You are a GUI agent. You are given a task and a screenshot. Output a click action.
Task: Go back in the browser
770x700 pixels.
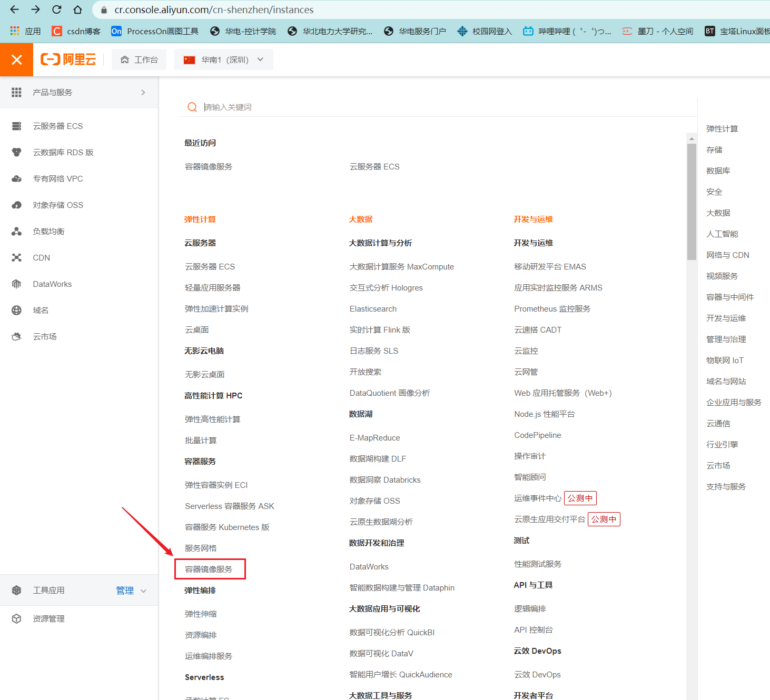(x=14, y=9)
